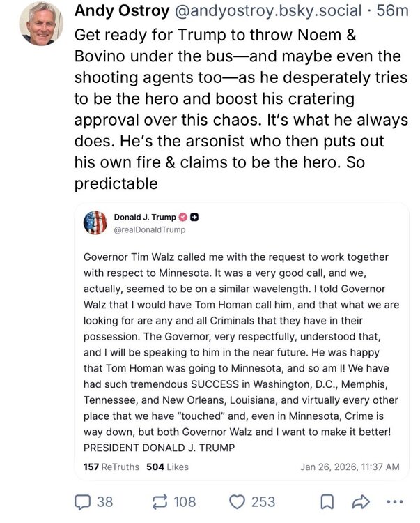The width and height of the screenshot is (420, 523).
Task: Select the Donald J. Trump name in the quote
Action: pyautogui.click(x=145, y=218)
